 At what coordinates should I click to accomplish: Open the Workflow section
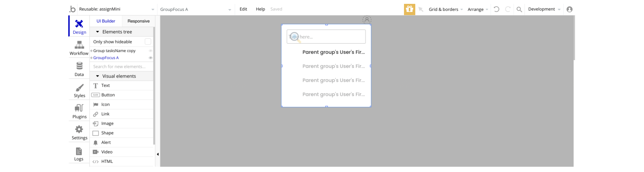[79, 48]
